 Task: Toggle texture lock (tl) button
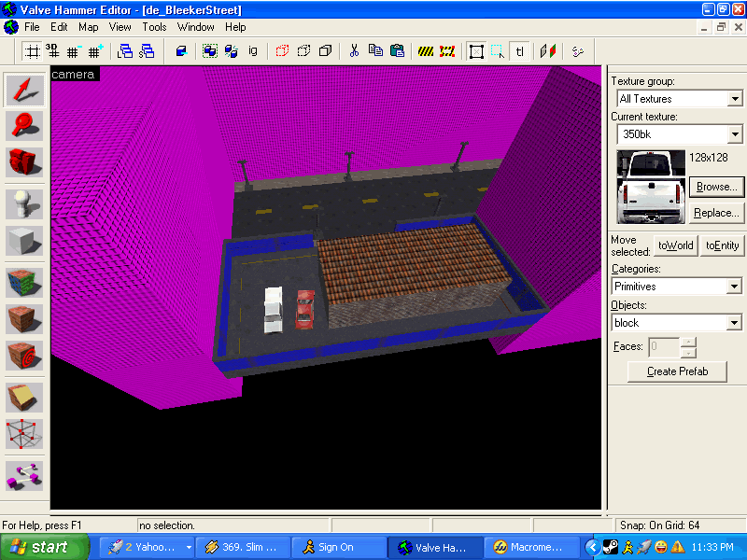pos(520,51)
